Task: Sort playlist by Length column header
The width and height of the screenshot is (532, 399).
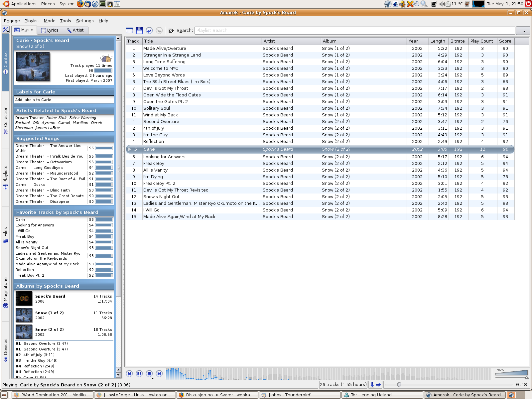Action: pyautogui.click(x=438, y=41)
